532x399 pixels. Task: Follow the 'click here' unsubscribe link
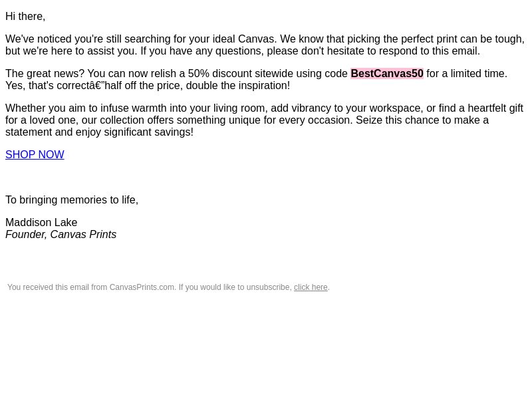pyautogui.click(x=311, y=287)
